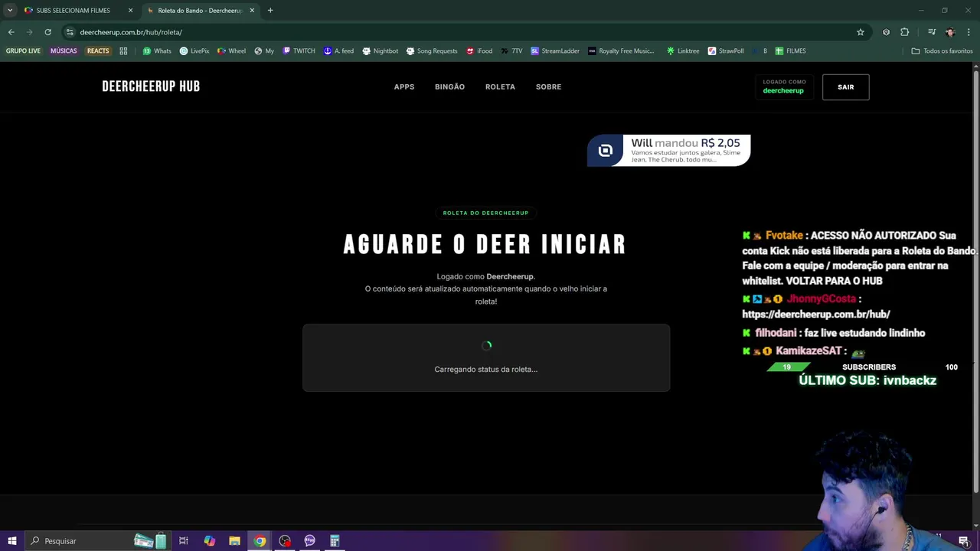
Task: Open the Song Requests bookmark
Action: pos(432,51)
